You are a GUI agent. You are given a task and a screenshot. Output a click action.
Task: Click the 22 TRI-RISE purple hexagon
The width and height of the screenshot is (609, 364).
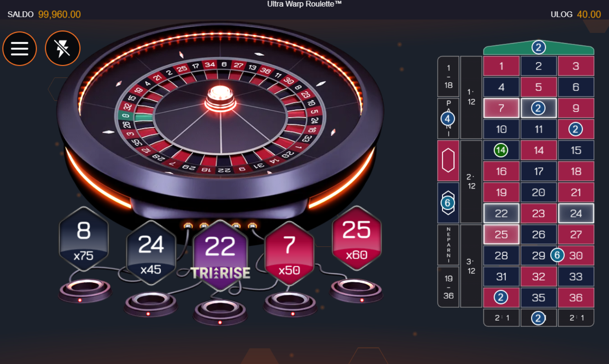tap(220, 256)
